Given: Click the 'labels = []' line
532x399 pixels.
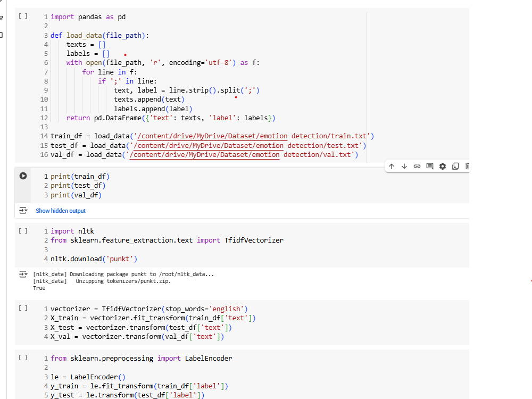Looking at the screenshot, I should pyautogui.click(x=88, y=54).
